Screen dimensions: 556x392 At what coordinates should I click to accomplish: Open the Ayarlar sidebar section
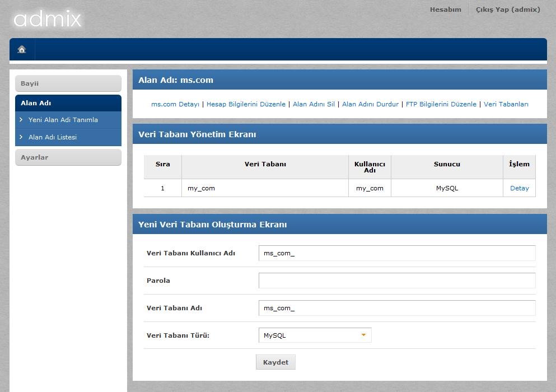click(68, 157)
